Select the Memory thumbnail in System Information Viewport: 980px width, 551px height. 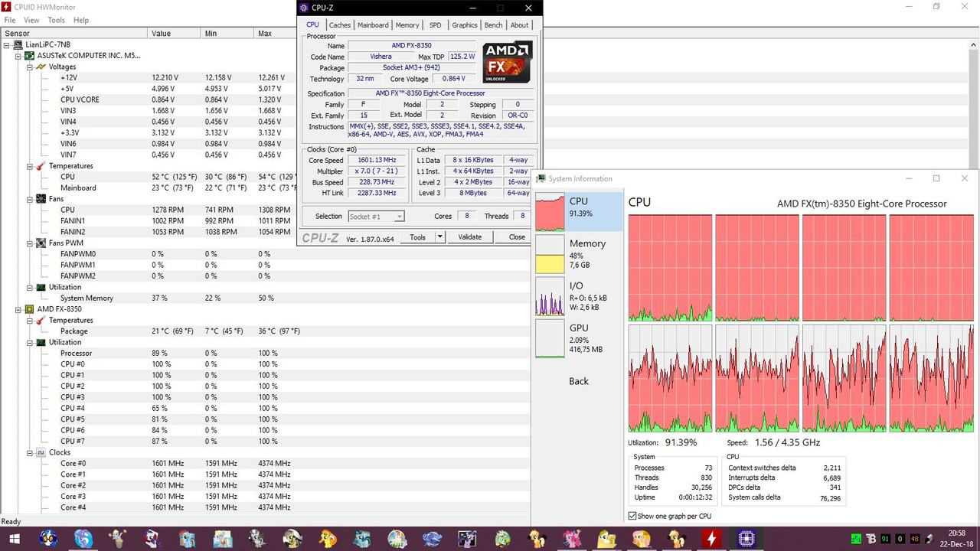point(549,254)
